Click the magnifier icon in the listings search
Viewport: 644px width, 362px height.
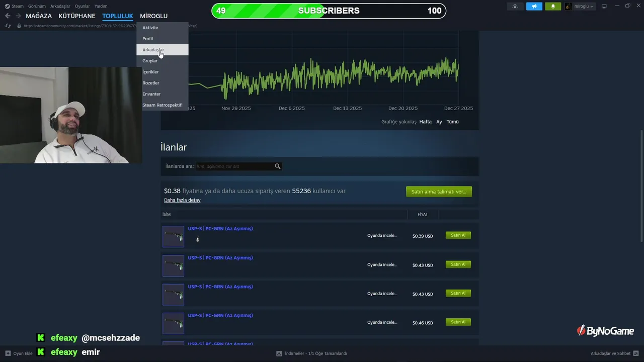(x=277, y=166)
